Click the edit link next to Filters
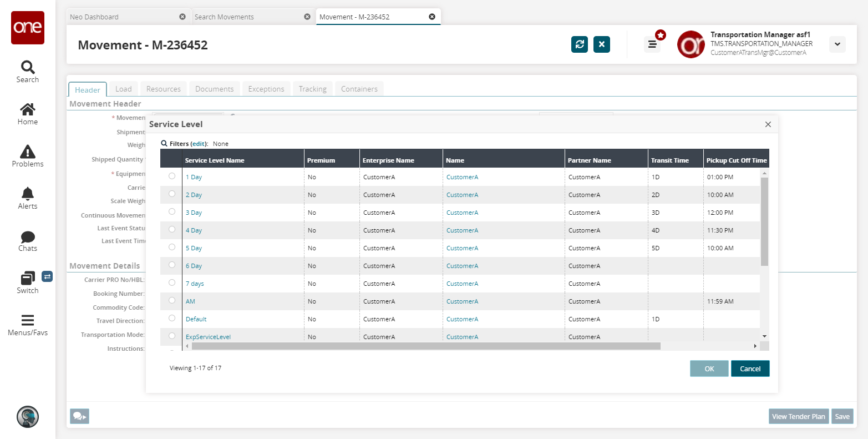 [x=199, y=144]
